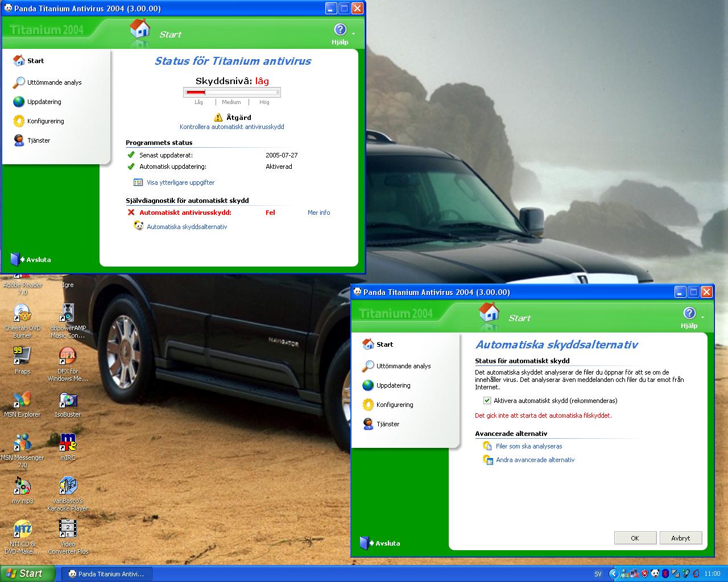Click Start home item in Status window sidebar
Viewport: 728px width, 582px height.
coord(28,61)
